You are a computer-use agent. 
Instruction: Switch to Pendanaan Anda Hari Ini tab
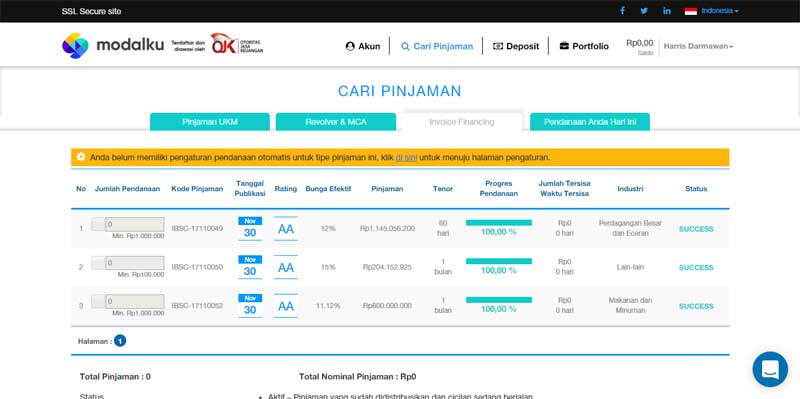(590, 122)
